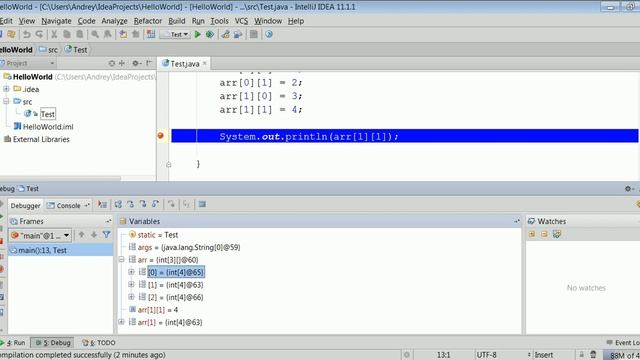This screenshot has height=360, width=640.
Task: Open the Project view selector dropdown
Action: [28, 63]
